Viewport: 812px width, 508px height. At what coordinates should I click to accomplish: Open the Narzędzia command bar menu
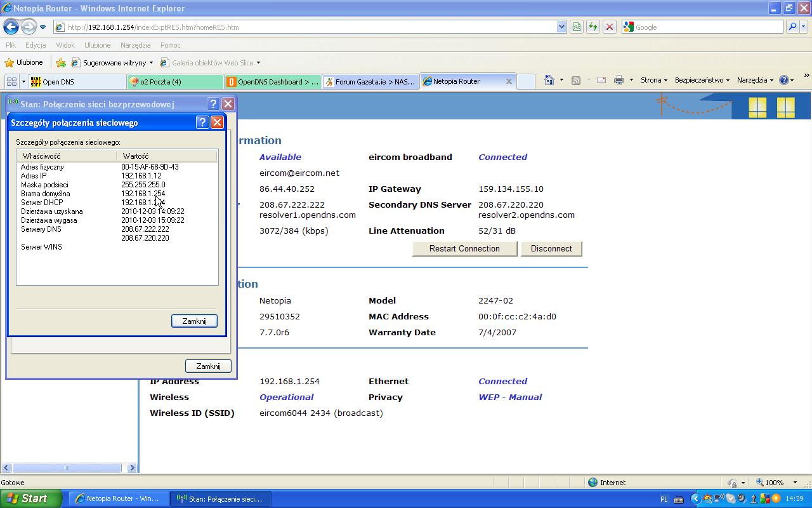(755, 80)
